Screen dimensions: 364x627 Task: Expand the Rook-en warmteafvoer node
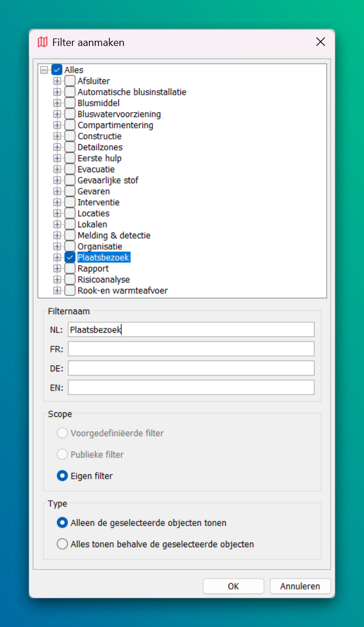[57, 291]
